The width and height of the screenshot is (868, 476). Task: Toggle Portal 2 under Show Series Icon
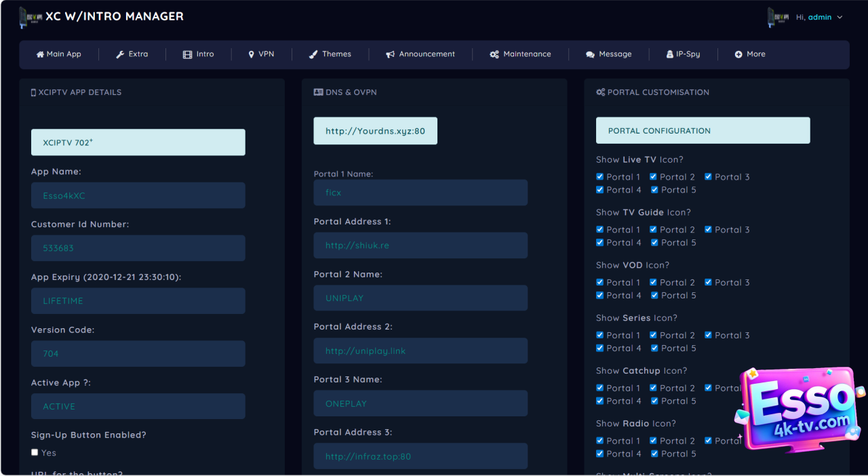pos(653,335)
